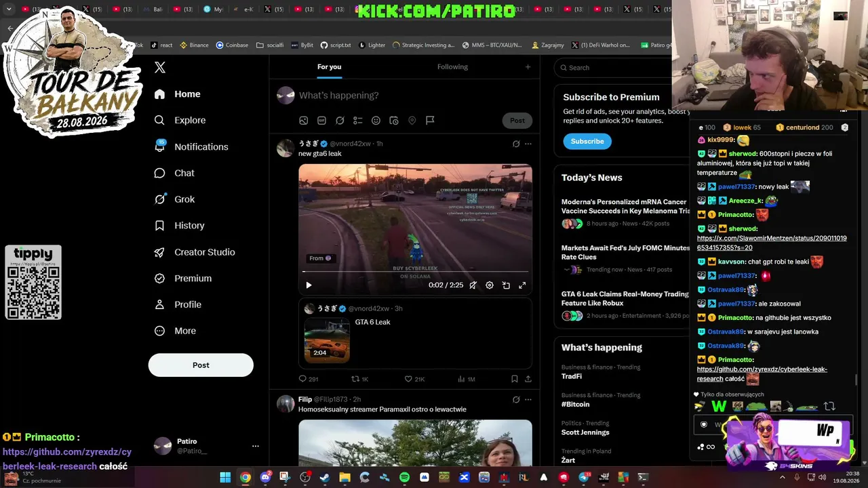Add a poll to the post

tap(357, 121)
